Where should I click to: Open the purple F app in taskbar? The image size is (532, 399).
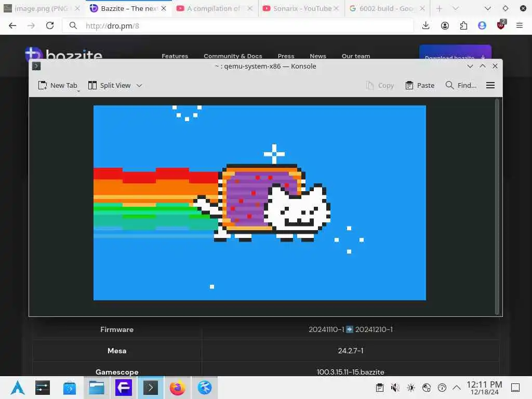[124, 388]
